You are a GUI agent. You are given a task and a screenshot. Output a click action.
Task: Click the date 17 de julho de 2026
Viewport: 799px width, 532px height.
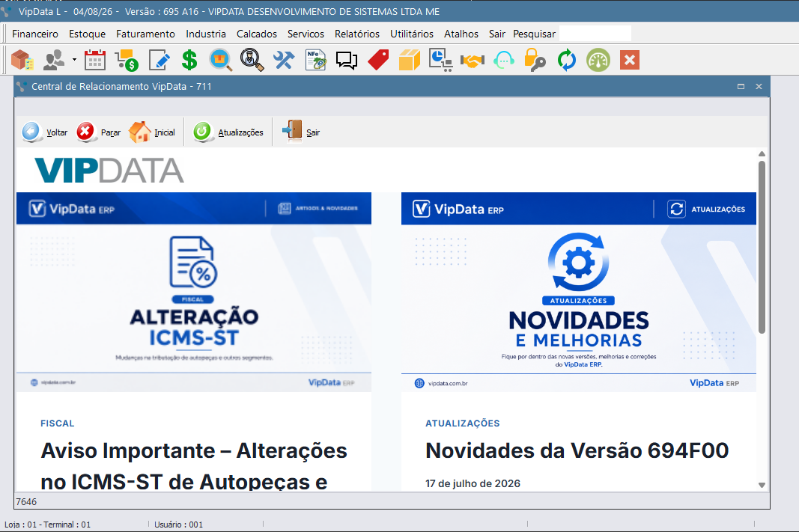[x=473, y=483]
